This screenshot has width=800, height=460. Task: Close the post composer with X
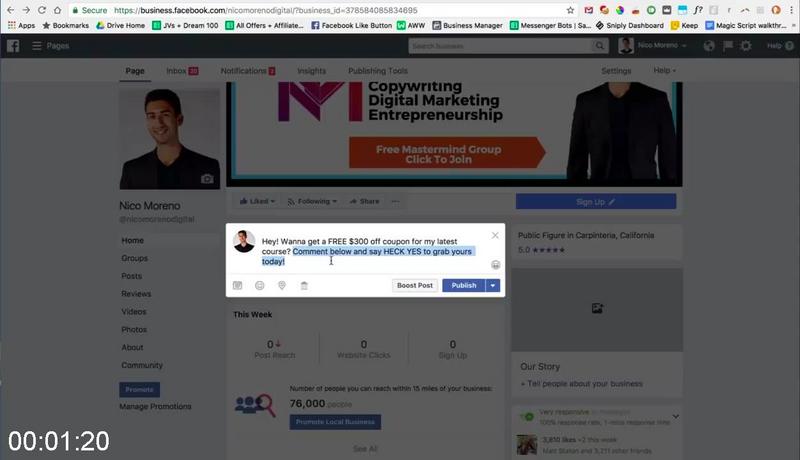click(x=495, y=235)
